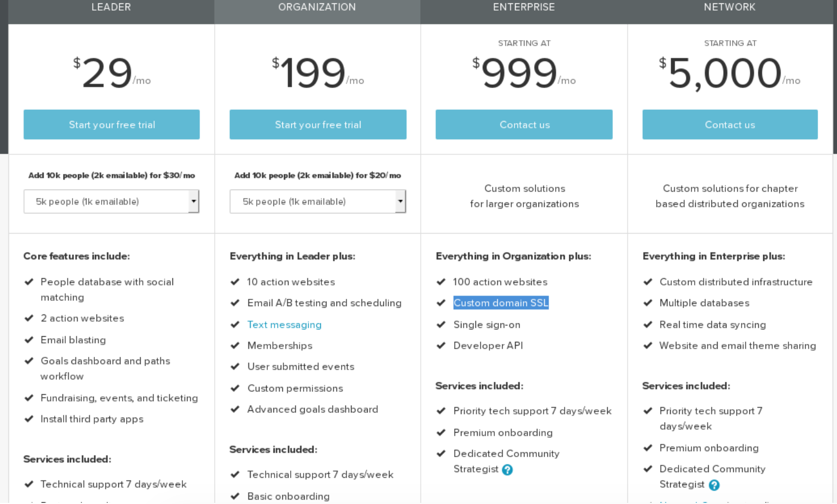Click the checkmark next to Memberships

click(235, 346)
